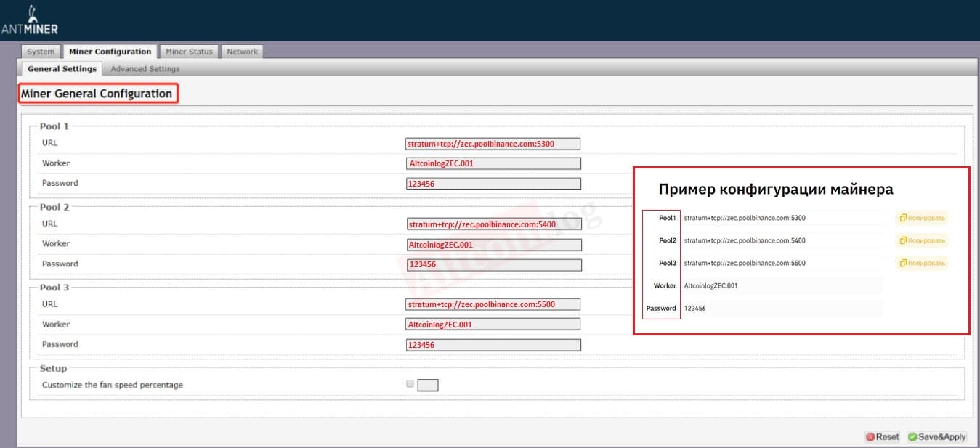The image size is (980, 448).
Task: Focus the fan speed percentage box
Action: pos(428,385)
